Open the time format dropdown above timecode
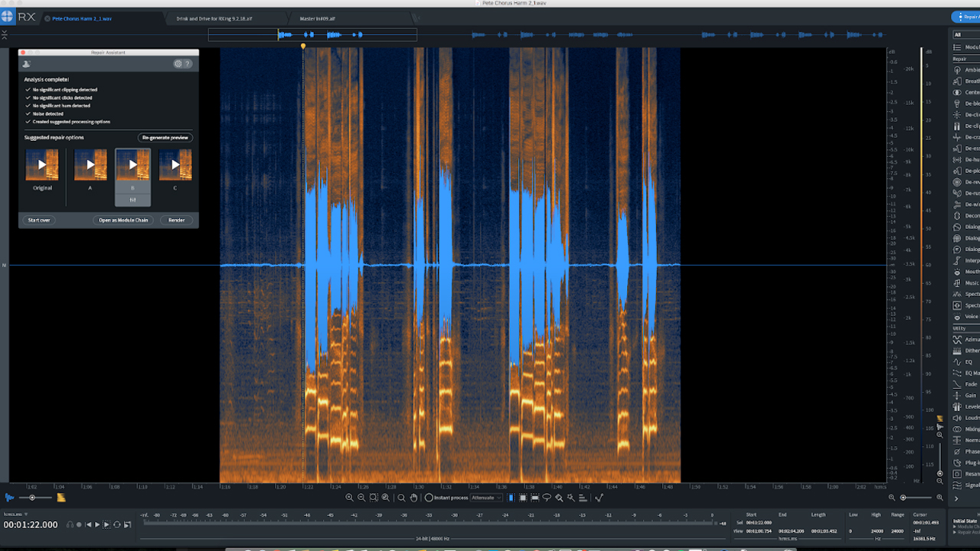Screen dimensions: 980x551 [15, 514]
